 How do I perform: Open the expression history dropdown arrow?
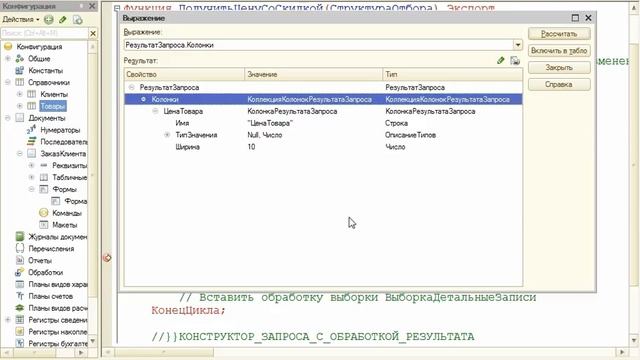click(518, 45)
